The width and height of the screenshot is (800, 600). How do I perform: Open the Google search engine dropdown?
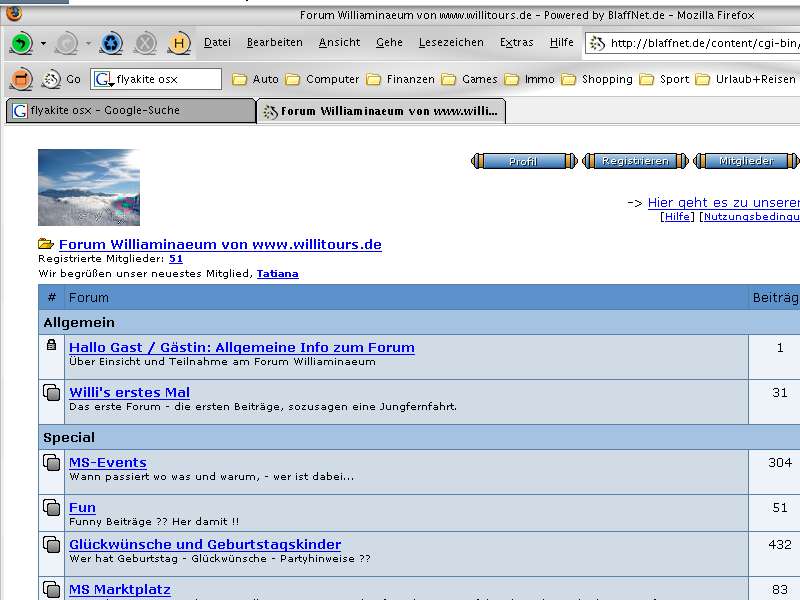tap(104, 79)
